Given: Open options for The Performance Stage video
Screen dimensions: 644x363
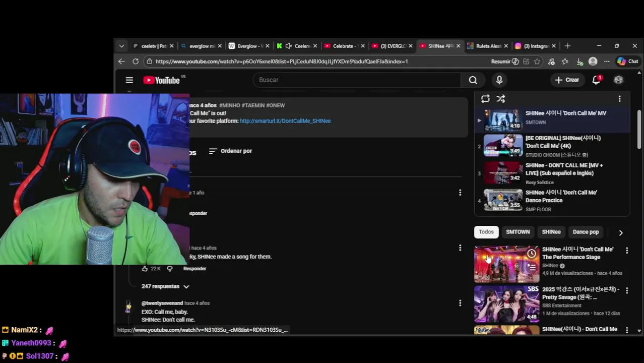Looking at the screenshot, I should 627,251.
